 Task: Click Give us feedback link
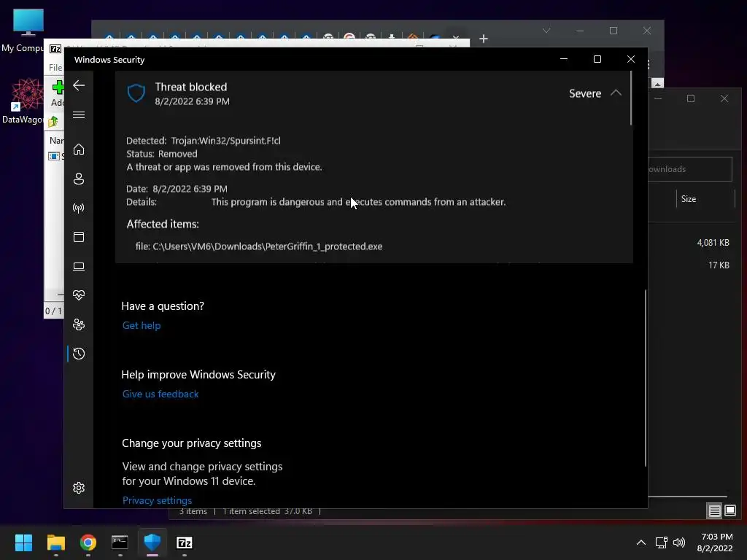point(160,394)
